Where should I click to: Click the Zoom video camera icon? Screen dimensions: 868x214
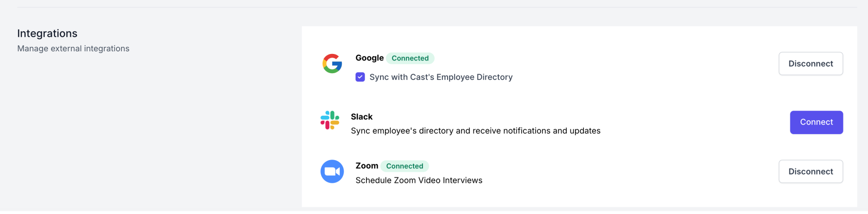click(x=332, y=171)
